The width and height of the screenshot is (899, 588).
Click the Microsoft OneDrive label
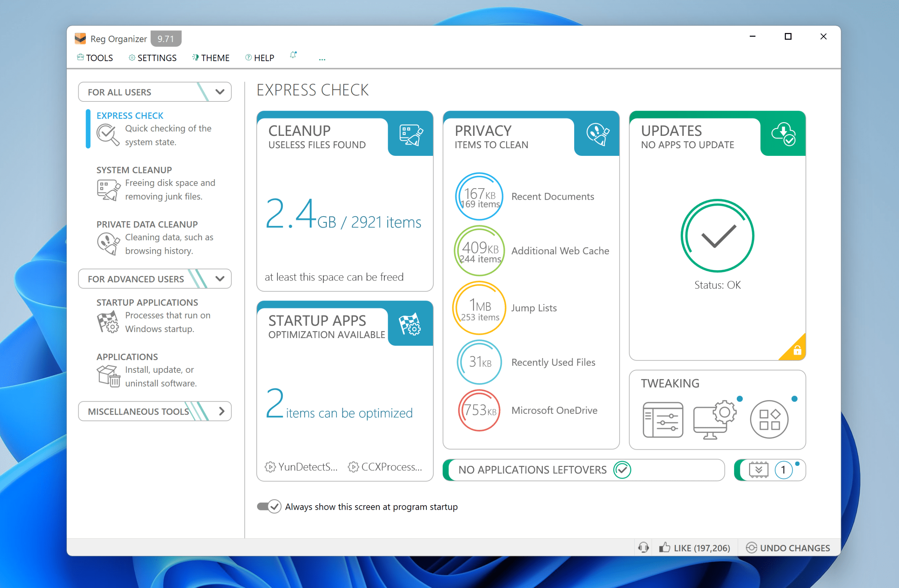click(x=555, y=410)
